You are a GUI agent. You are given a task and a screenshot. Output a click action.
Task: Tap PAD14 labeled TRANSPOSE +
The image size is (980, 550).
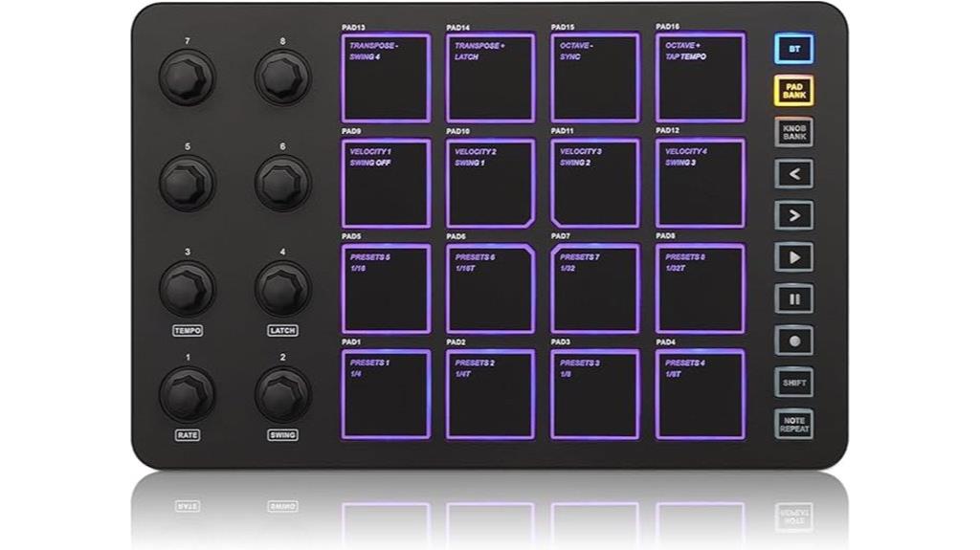[491, 78]
